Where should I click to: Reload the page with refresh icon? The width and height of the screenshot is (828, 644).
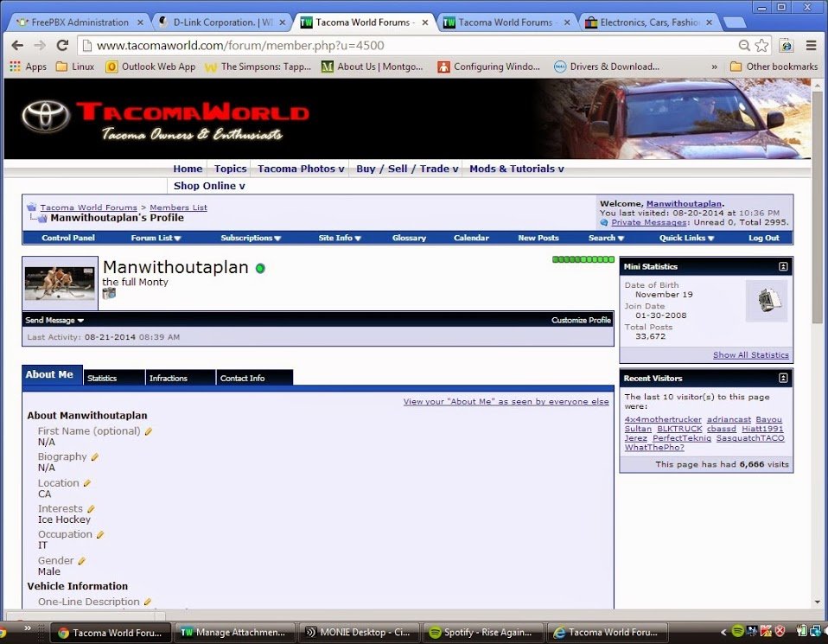pos(62,46)
